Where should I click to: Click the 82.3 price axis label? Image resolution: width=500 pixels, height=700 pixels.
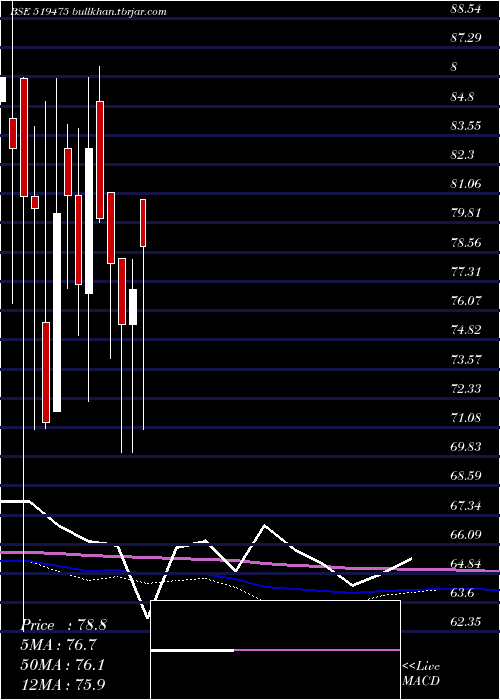pyautogui.click(x=462, y=154)
